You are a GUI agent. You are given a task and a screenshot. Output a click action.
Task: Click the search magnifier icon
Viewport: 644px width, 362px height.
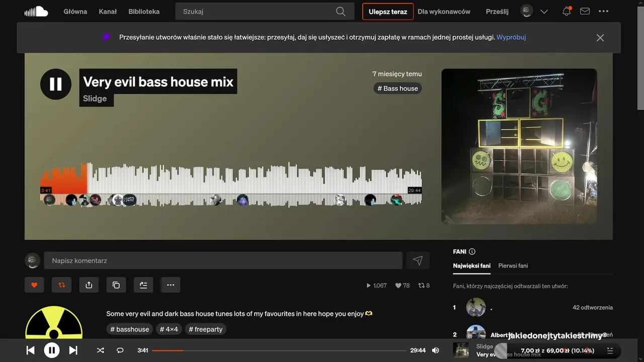(x=341, y=12)
